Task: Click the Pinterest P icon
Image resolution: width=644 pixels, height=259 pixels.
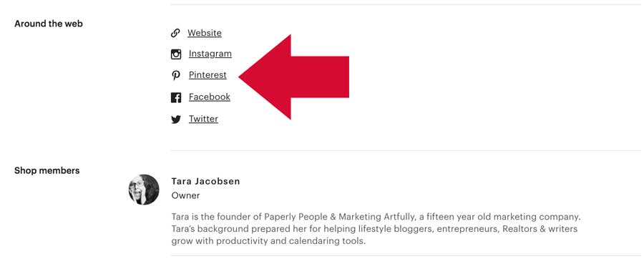Action: click(x=176, y=76)
